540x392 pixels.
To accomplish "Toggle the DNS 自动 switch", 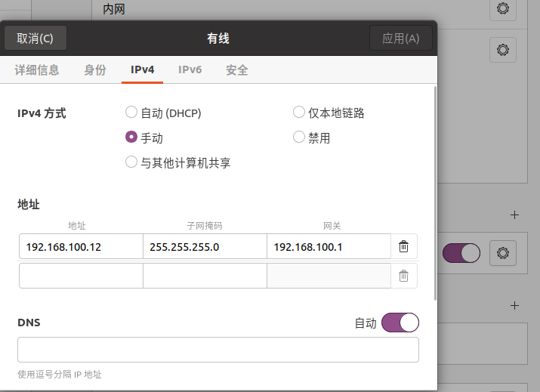I will (400, 323).
